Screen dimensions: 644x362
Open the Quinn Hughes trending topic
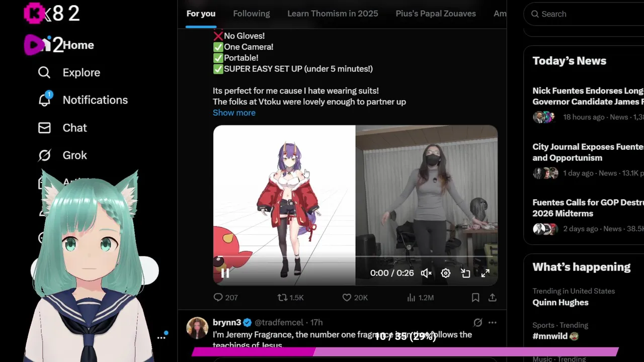pyautogui.click(x=560, y=302)
